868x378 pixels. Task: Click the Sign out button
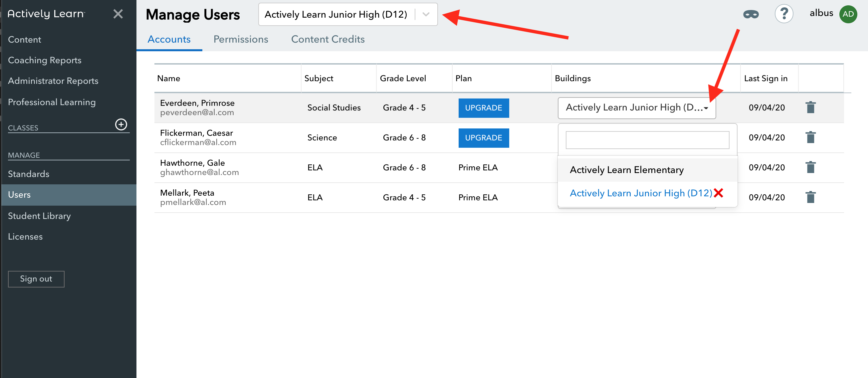pos(36,279)
